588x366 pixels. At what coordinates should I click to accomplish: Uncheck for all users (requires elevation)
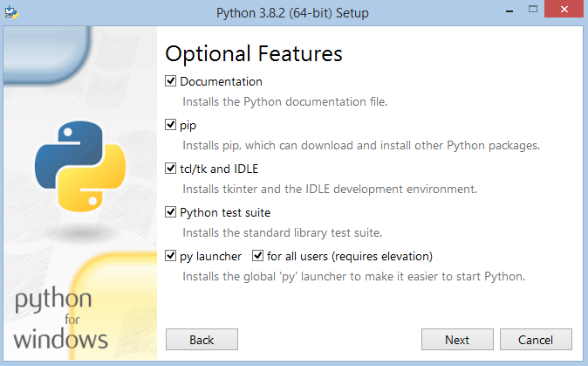(257, 256)
